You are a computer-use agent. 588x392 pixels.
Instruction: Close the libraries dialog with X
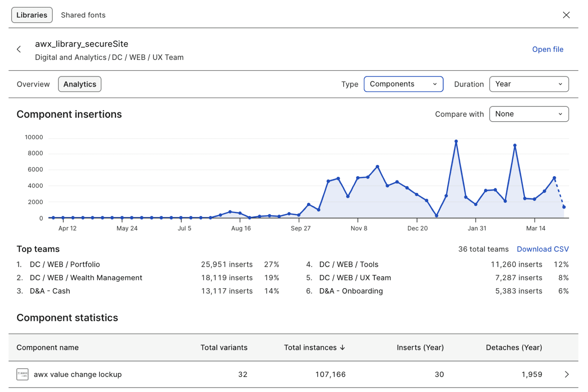(566, 15)
